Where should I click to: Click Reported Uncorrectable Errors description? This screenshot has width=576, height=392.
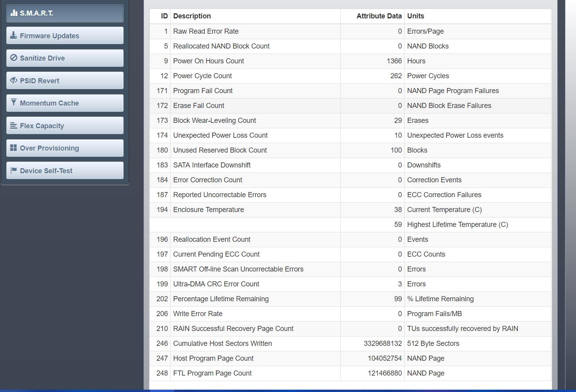pyautogui.click(x=220, y=195)
